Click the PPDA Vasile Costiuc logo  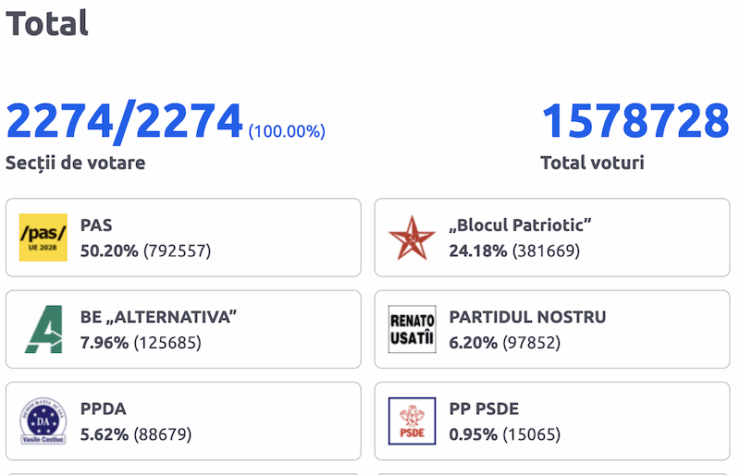[43, 421]
